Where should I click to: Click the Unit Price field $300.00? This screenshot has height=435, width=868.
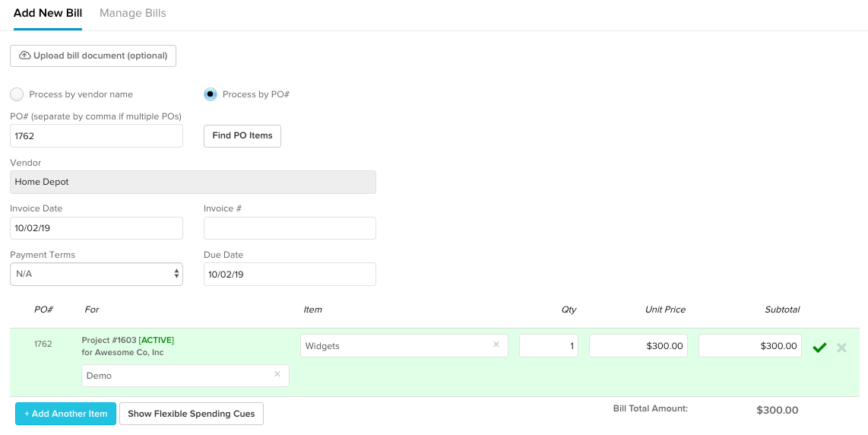638,346
